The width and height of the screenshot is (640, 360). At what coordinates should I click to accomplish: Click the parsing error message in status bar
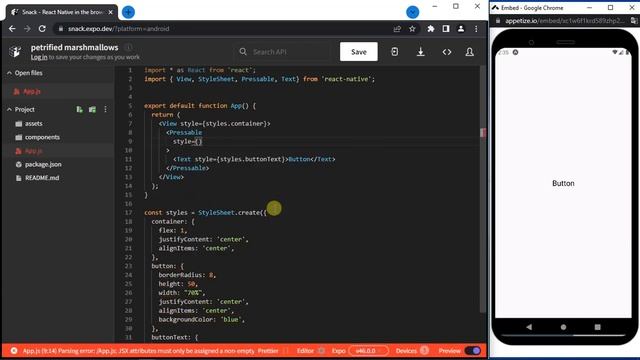click(x=138, y=351)
